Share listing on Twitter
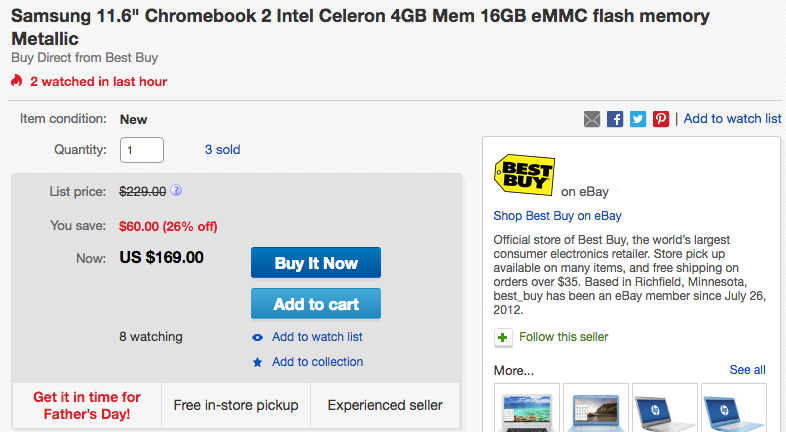 (x=638, y=119)
